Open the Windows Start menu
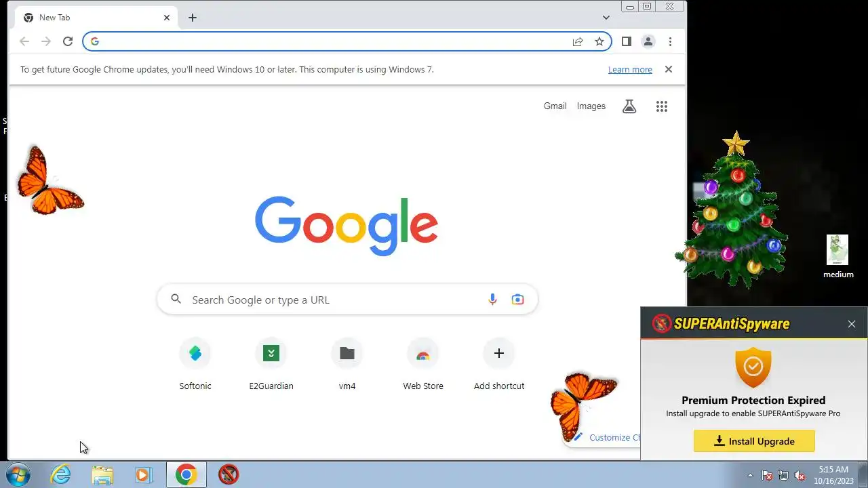 [x=18, y=474]
